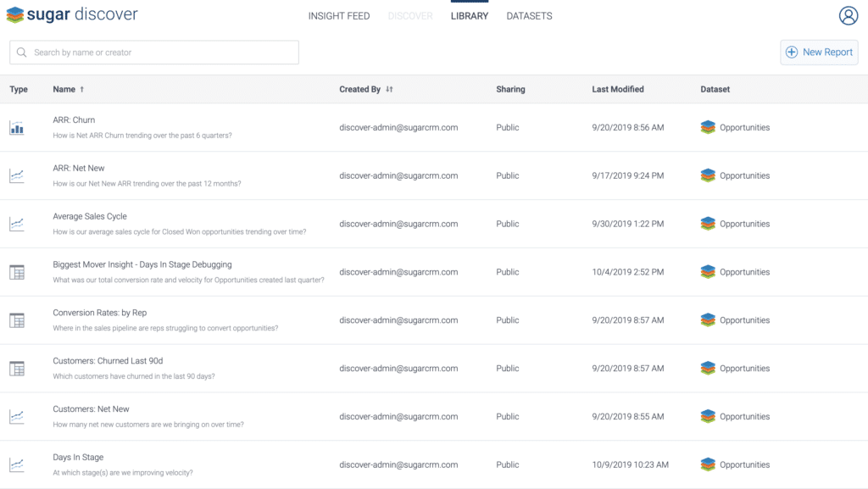This screenshot has width=868, height=489.
Task: Click the 9/30/2019 1:22 PM date
Action: tap(628, 224)
